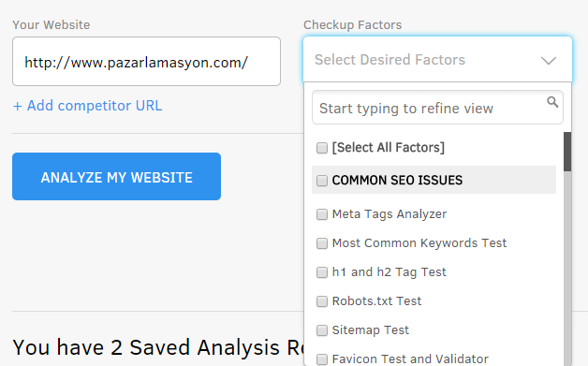Image resolution: width=588 pixels, height=366 pixels.
Task: Click the ANALYZE MY WEBSITE button
Action: [117, 176]
